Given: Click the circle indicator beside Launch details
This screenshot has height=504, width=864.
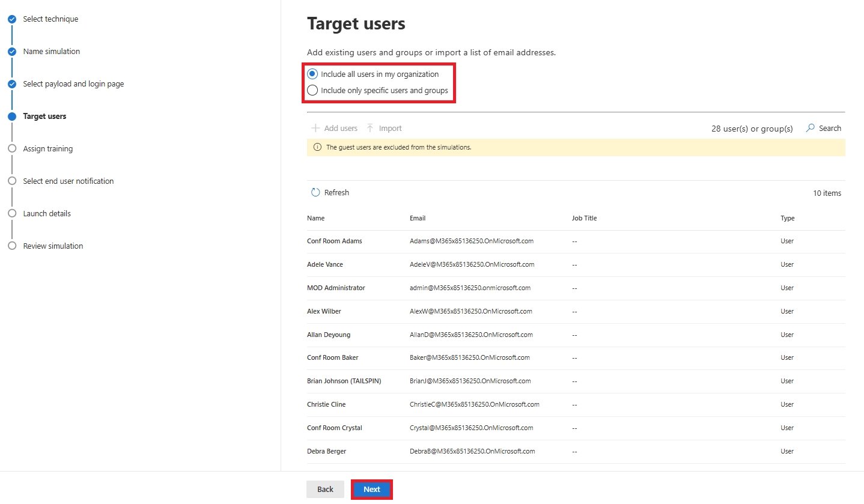Looking at the screenshot, I should pyautogui.click(x=12, y=213).
